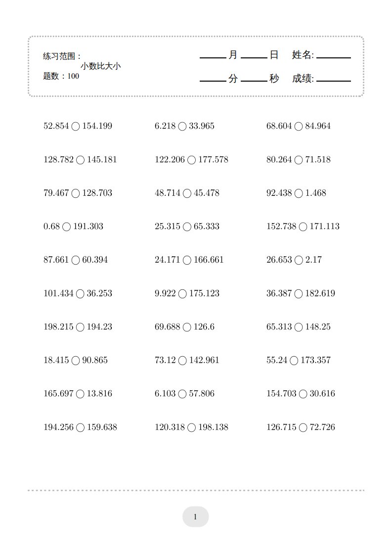Click the circle between 73.12 and 142.961
This screenshot has height=555, width=392.
[182, 361]
